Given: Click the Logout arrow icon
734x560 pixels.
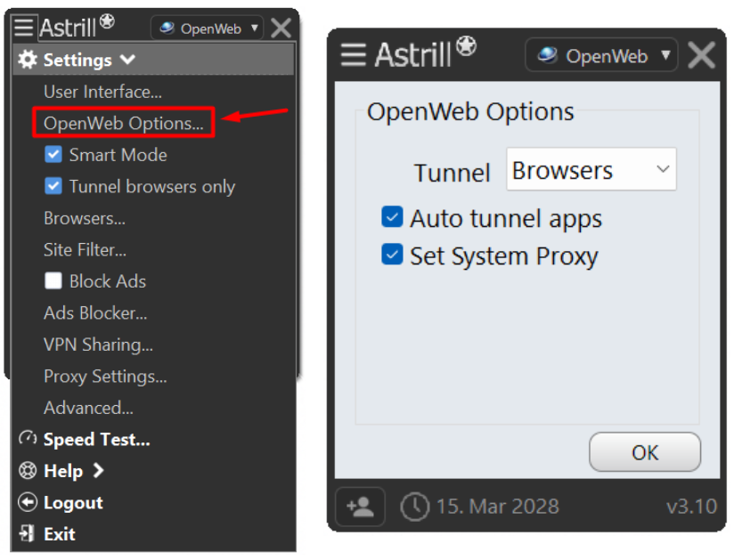Looking at the screenshot, I should [28, 502].
